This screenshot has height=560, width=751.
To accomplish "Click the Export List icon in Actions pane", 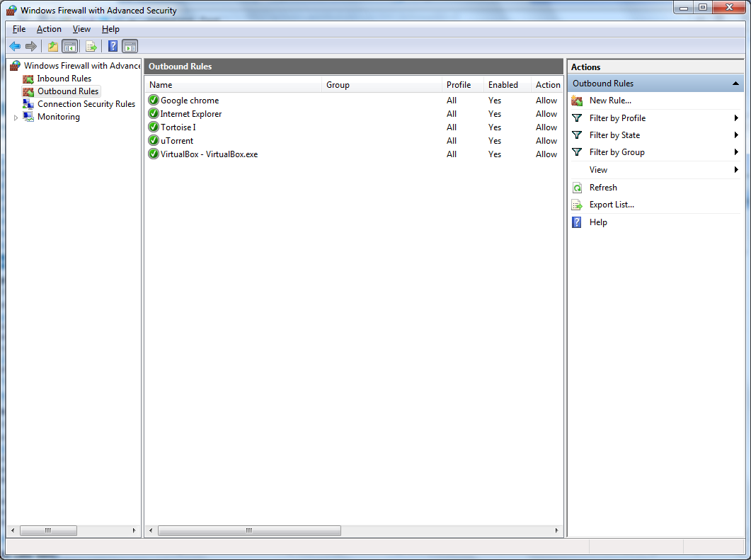I will tap(577, 205).
